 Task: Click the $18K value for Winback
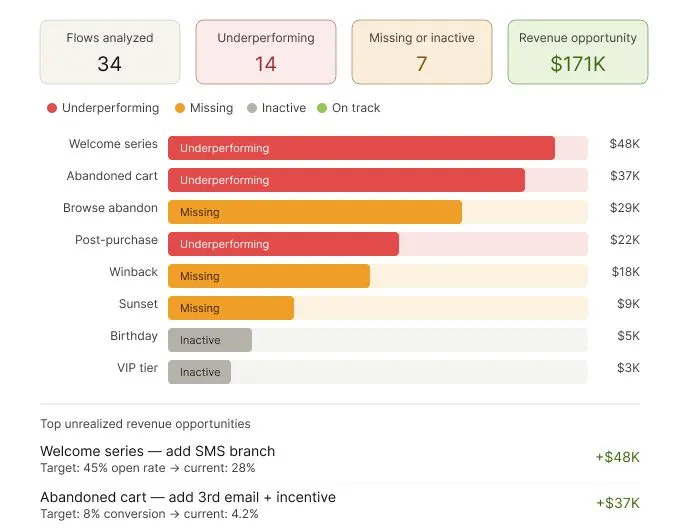(626, 272)
